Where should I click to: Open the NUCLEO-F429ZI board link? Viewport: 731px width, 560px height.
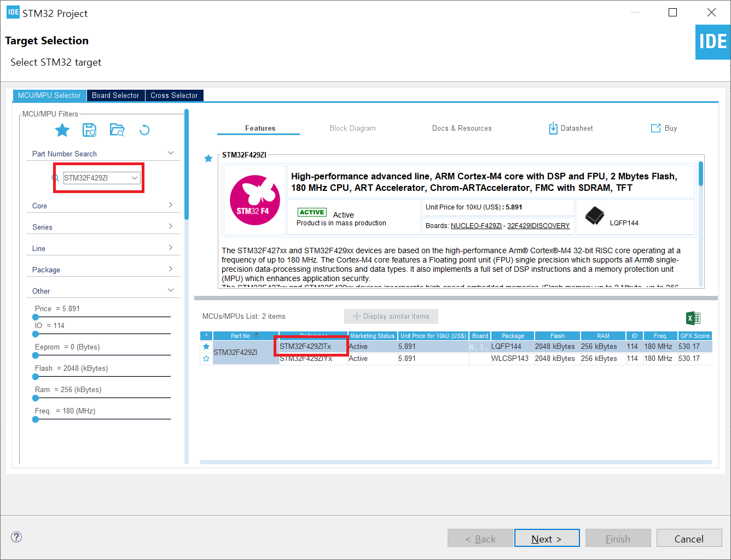point(476,226)
